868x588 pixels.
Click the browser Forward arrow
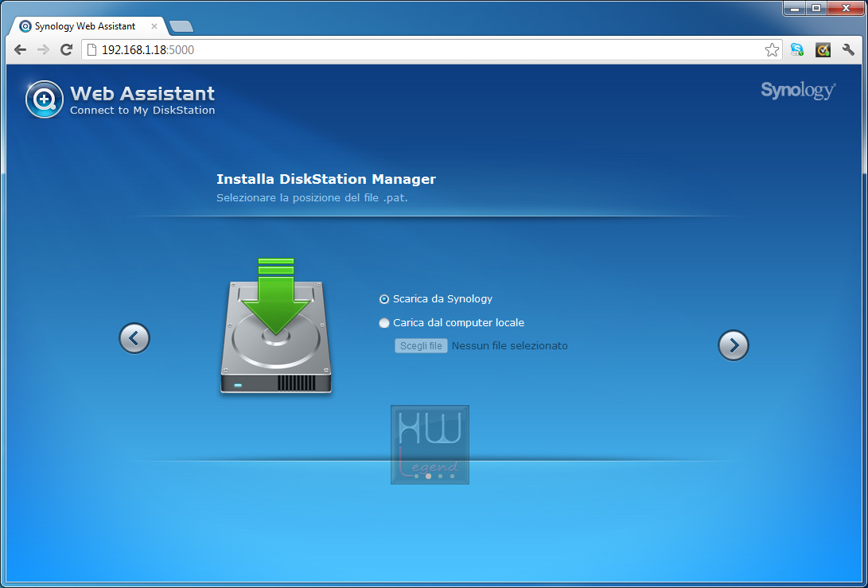pos(43,50)
